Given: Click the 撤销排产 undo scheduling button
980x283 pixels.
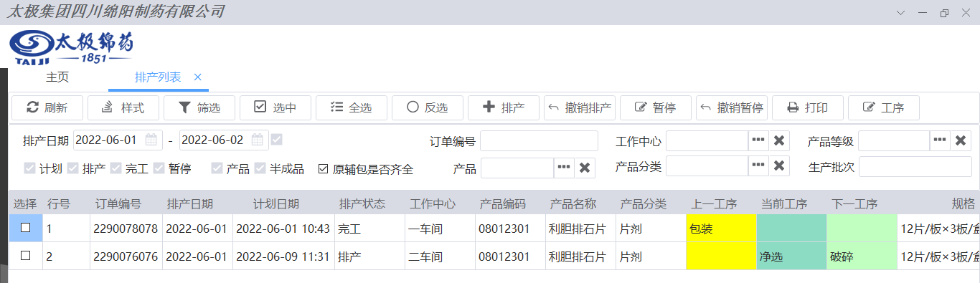Looking at the screenshot, I should click(x=580, y=108).
